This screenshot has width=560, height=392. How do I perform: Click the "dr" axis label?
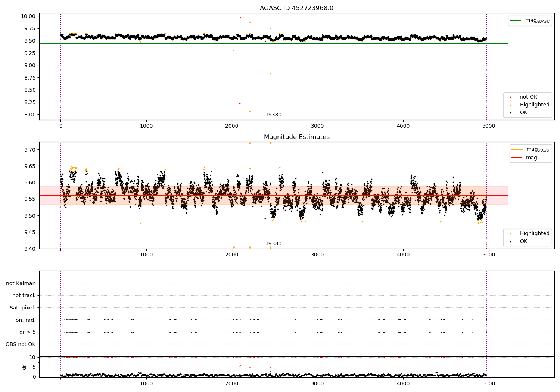(24, 367)
